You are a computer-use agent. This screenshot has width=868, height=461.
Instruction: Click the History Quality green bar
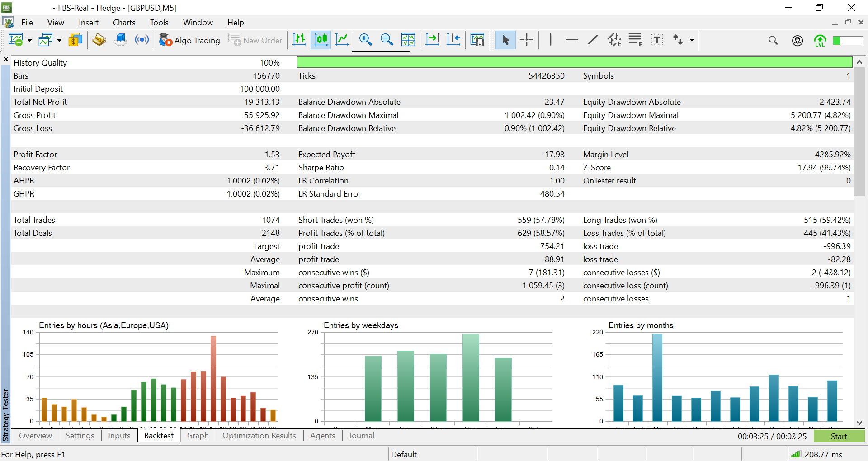[574, 62]
